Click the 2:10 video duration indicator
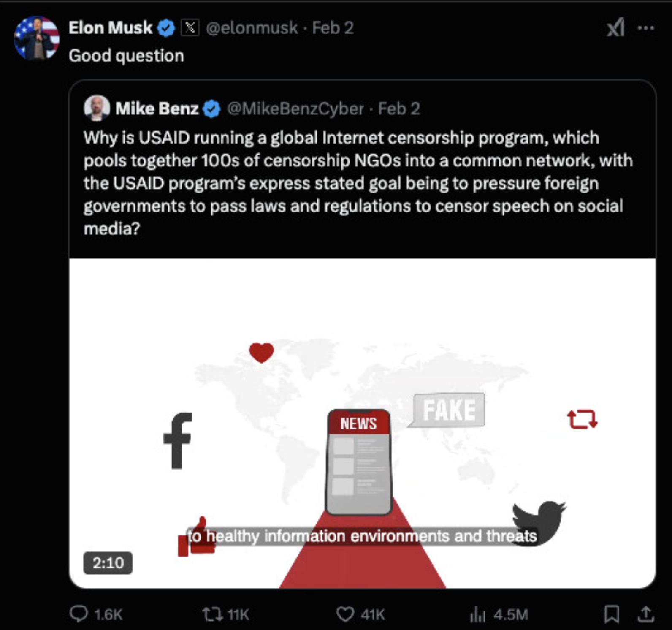The width and height of the screenshot is (672, 630). coord(108,563)
